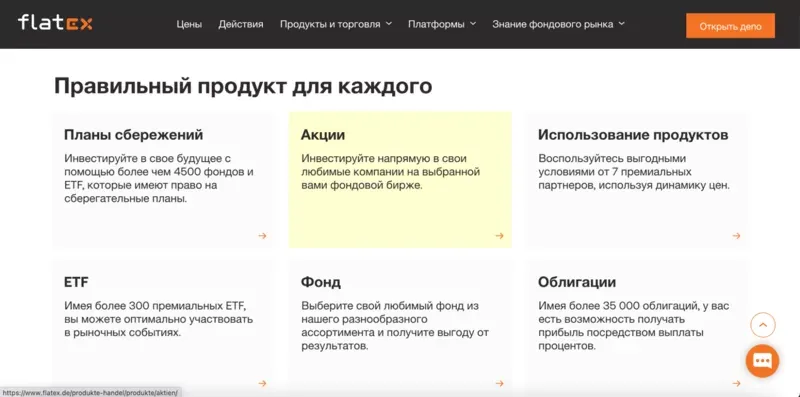Click the arrow in Облигации card
This screenshot has width=800, height=397.
pyautogui.click(x=736, y=383)
